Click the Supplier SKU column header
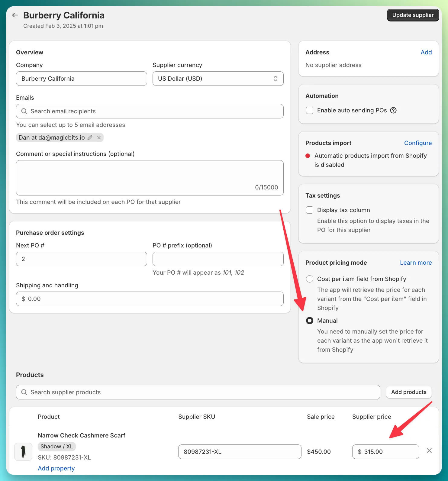Screen dimensions: 448x481 coord(197,417)
